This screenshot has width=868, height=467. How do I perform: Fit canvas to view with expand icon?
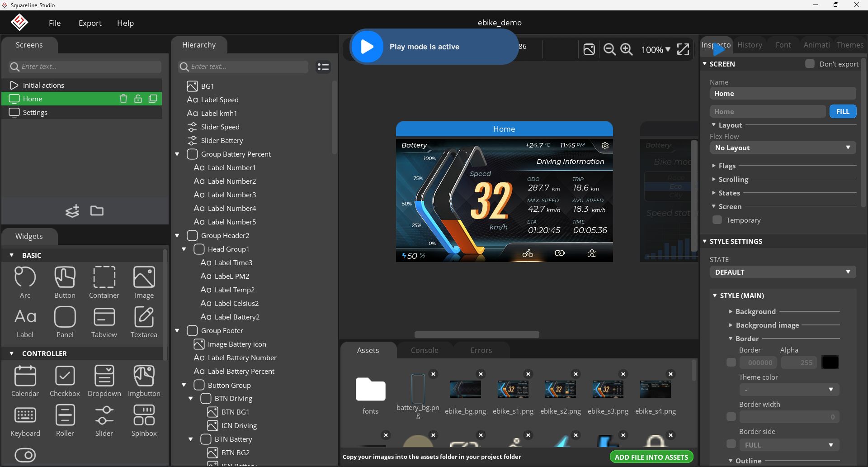coord(683,49)
